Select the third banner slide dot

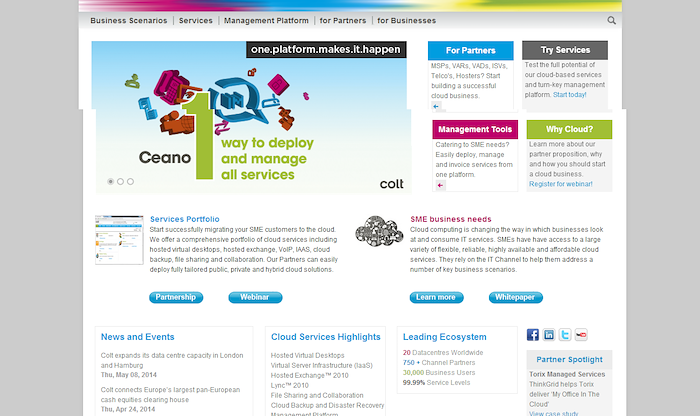[x=130, y=182]
